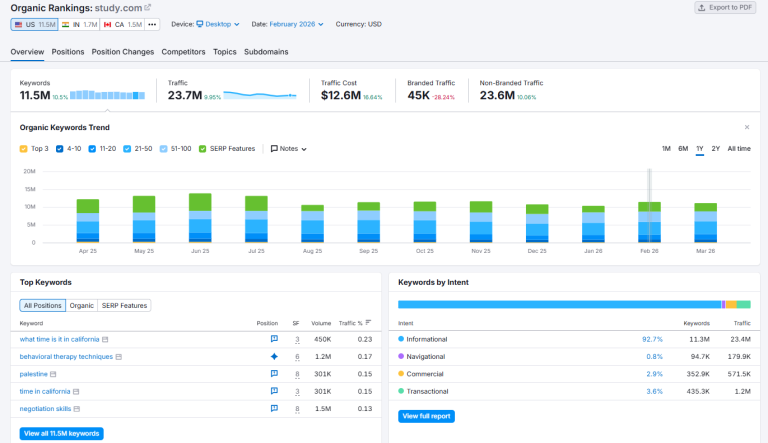
Task: Open the Notes dropdown in chart
Action: [x=288, y=149]
